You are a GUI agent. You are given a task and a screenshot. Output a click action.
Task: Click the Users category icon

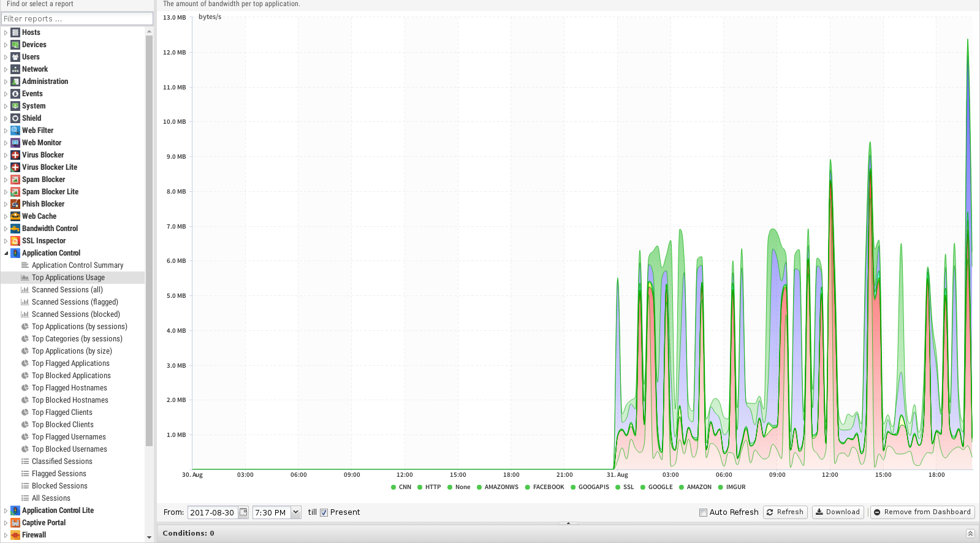tap(15, 57)
